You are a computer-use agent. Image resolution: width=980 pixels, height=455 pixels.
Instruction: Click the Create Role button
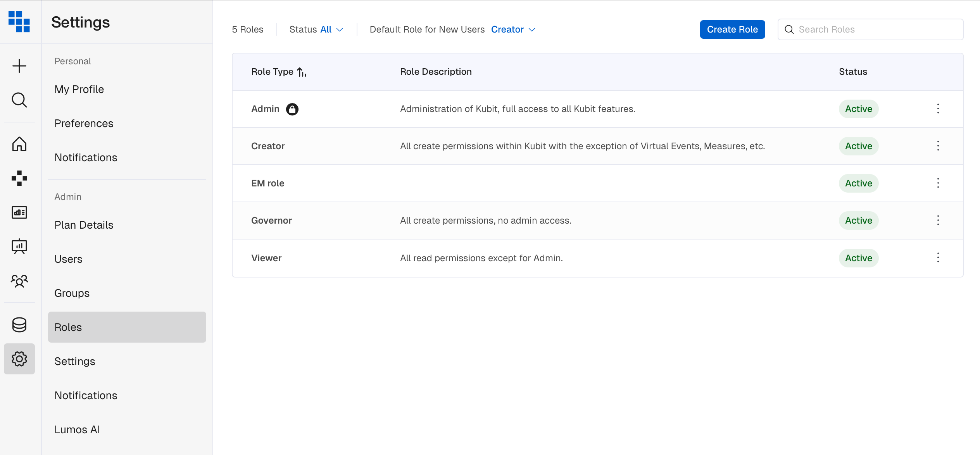click(x=732, y=29)
